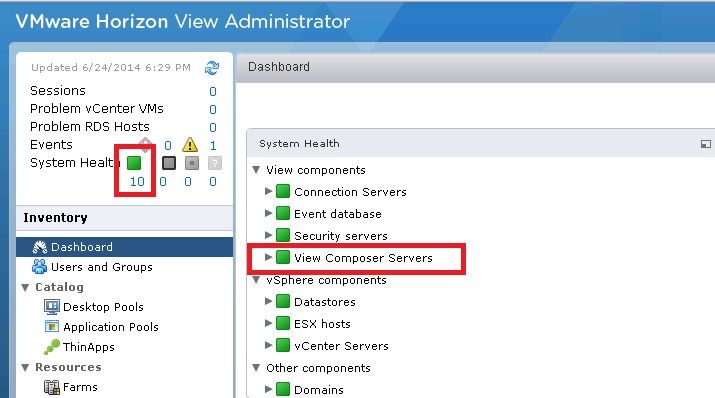Viewport: 715px width, 398px height.
Task: Click the View Composer Servers label
Action: 363,258
